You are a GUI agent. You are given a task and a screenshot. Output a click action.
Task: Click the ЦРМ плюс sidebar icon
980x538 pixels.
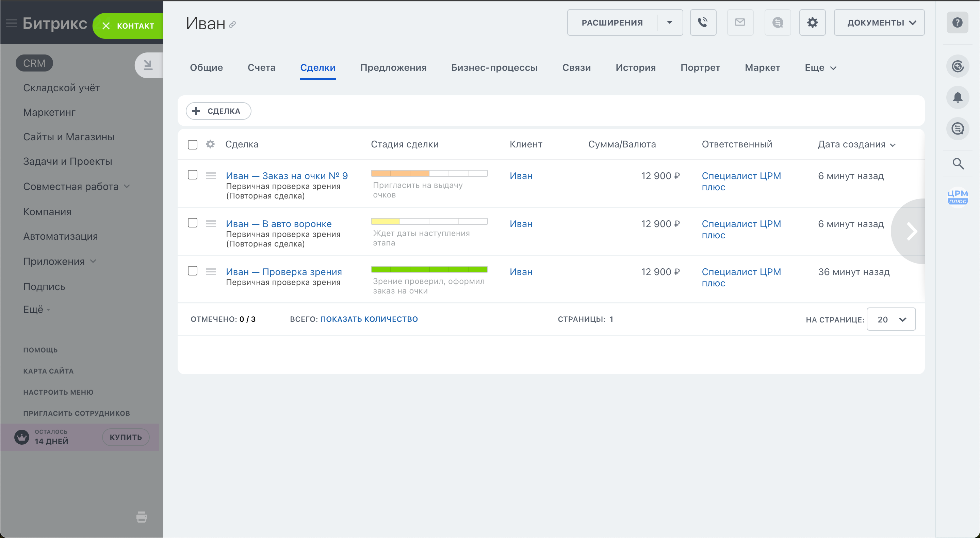click(x=957, y=197)
